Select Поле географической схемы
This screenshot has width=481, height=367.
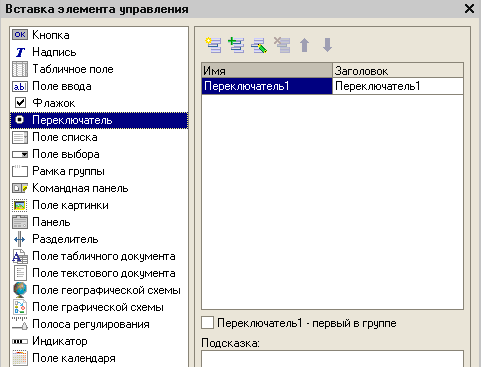pos(99,290)
